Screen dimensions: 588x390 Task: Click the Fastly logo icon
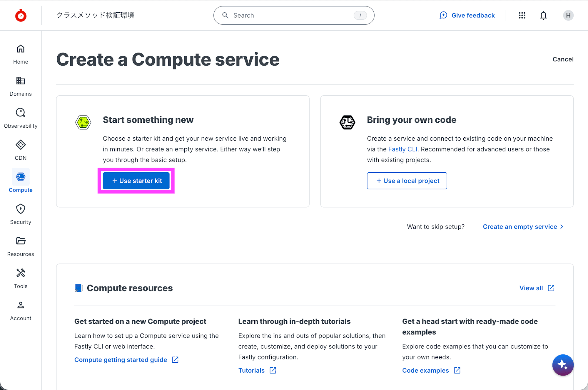click(x=21, y=15)
